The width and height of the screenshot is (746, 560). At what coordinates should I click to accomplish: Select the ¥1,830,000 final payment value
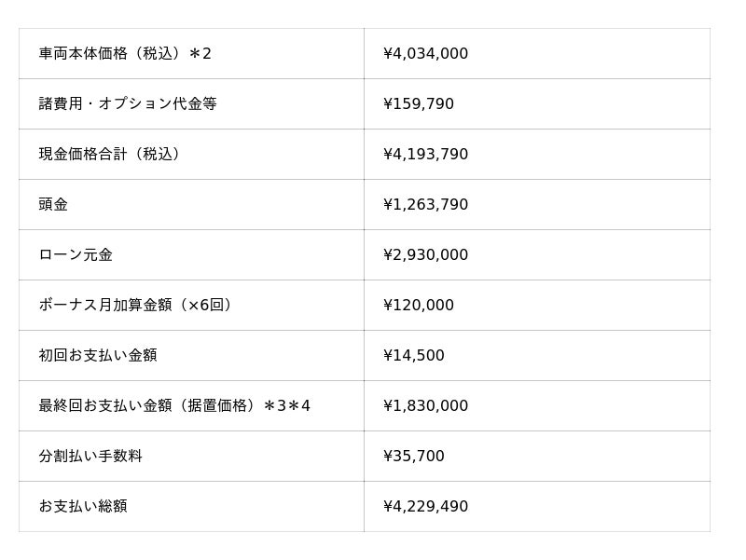[x=425, y=406]
